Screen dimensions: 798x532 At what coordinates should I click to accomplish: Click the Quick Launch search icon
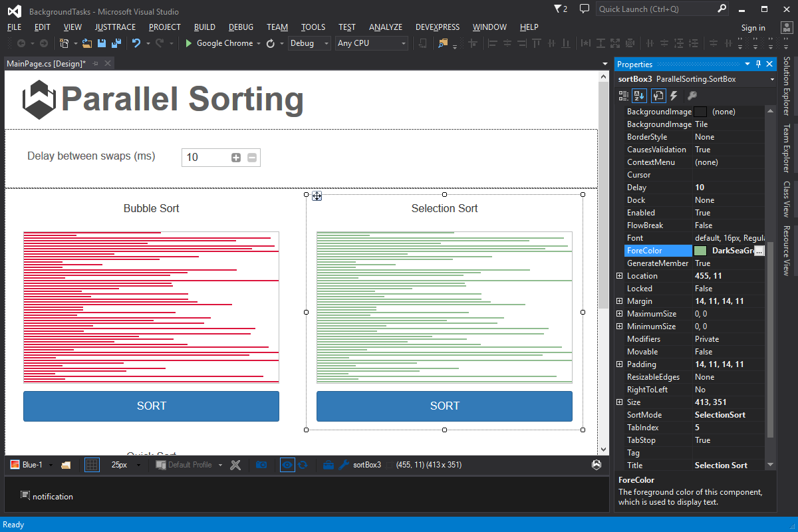[722, 9]
